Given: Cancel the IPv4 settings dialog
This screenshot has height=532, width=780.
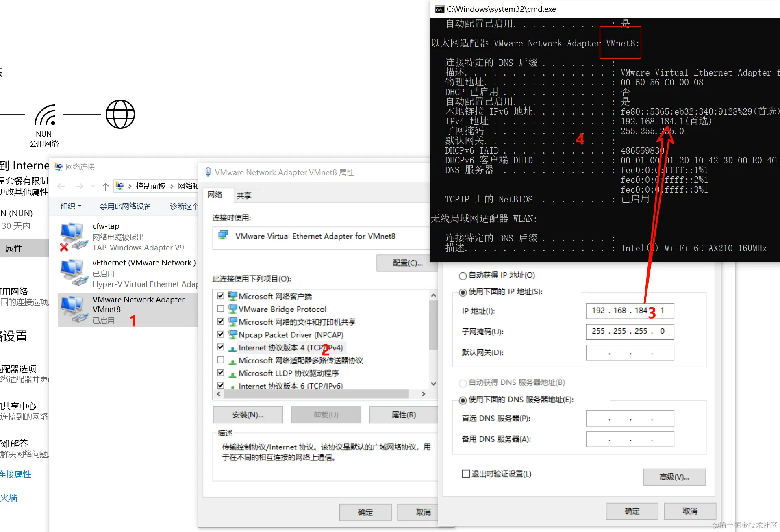Looking at the screenshot, I should [690, 511].
